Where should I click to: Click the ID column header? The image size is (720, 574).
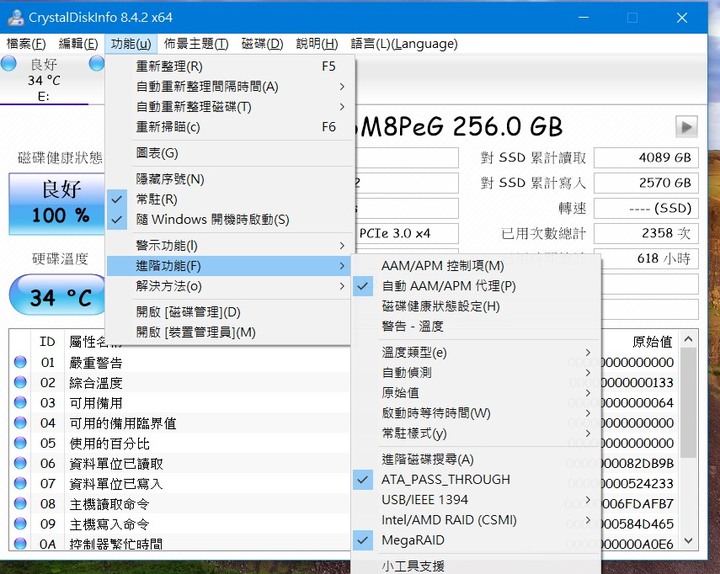(47, 342)
